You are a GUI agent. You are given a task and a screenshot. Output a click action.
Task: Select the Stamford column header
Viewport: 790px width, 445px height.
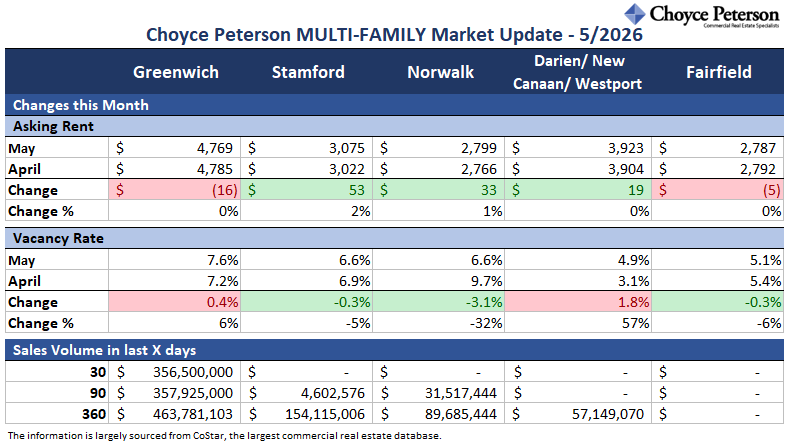[x=308, y=72]
